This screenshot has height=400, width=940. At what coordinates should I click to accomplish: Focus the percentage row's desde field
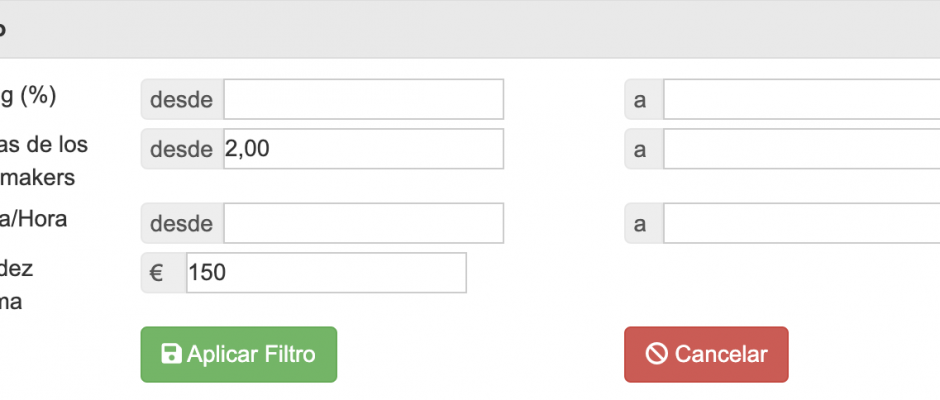click(363, 100)
